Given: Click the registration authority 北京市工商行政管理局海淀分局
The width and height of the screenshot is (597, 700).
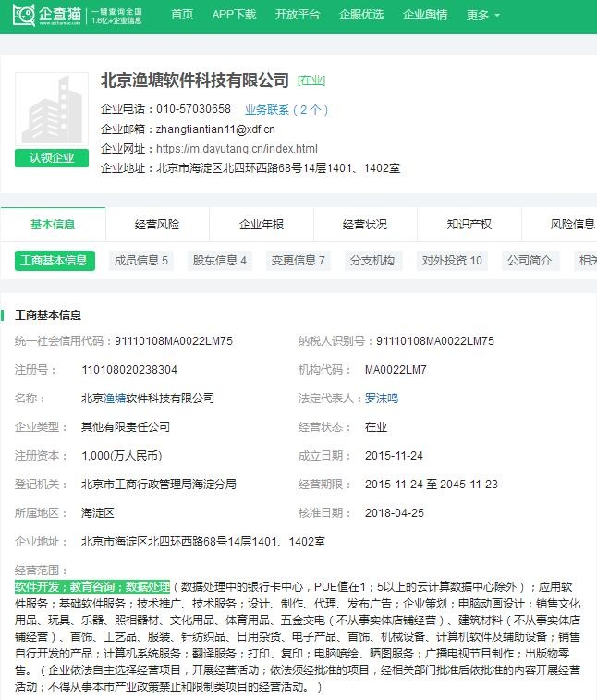Looking at the screenshot, I should pyautogui.click(x=159, y=485).
